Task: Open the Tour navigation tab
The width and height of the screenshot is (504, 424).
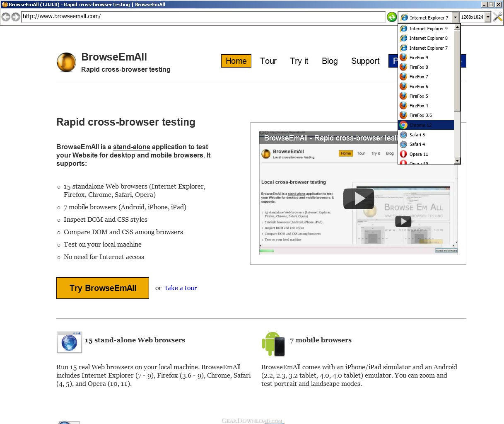Action: point(268,61)
